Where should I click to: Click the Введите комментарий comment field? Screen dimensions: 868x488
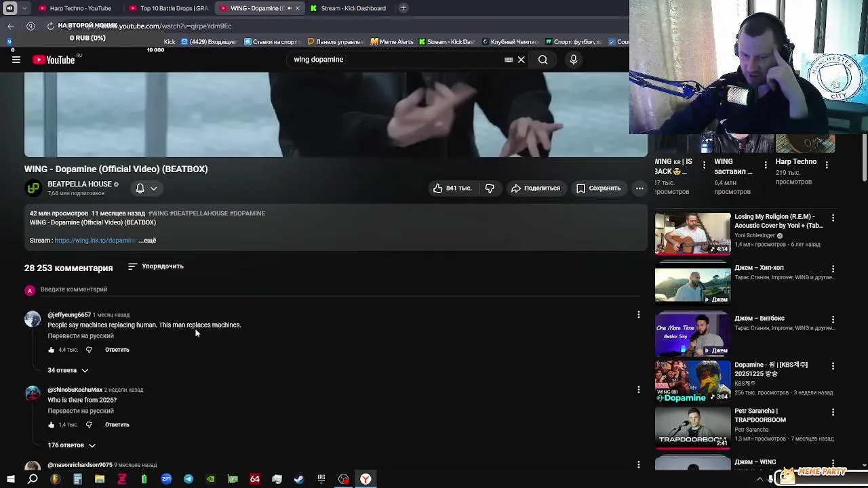pos(339,290)
